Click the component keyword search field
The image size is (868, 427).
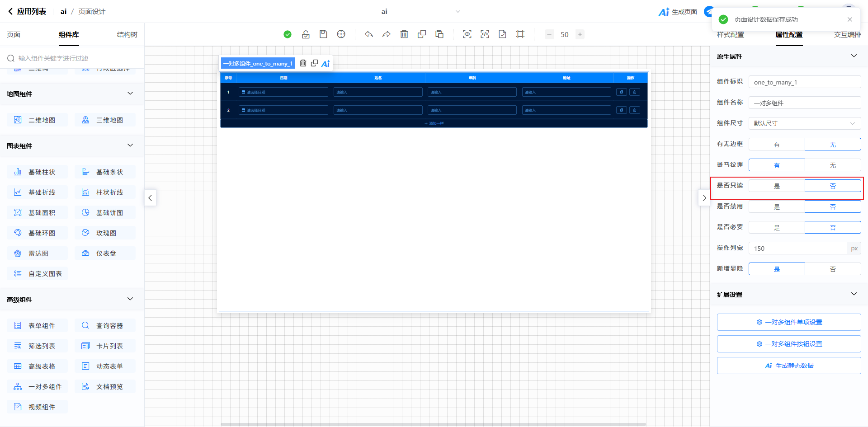(x=77, y=58)
